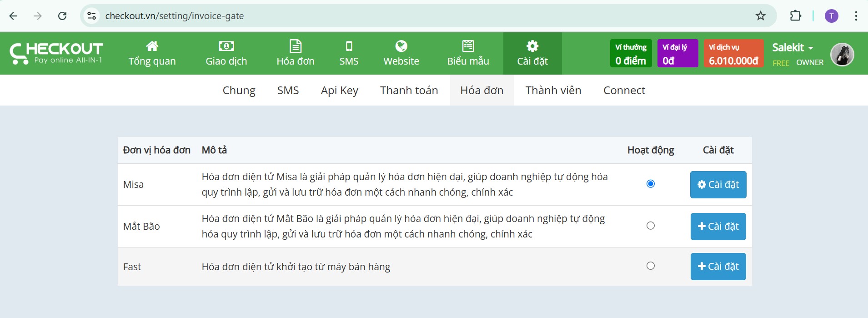
Task: Click Cài đặt button for Fast
Action: coord(718,267)
